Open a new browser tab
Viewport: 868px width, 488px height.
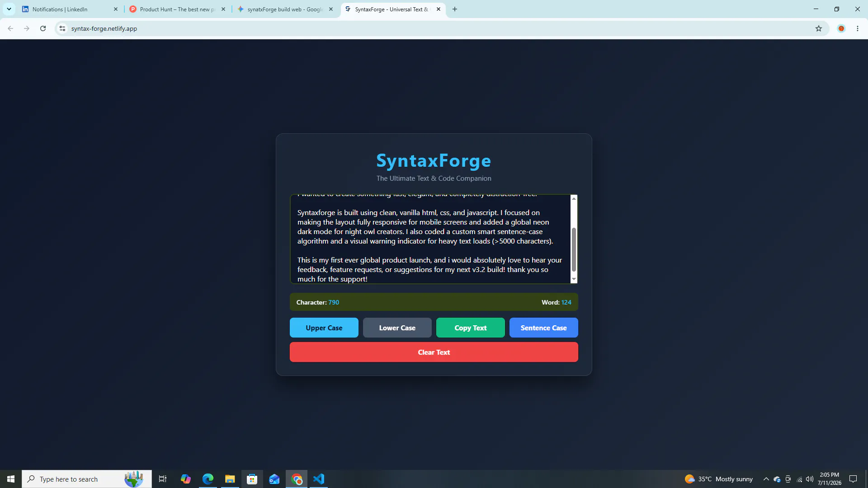(455, 9)
